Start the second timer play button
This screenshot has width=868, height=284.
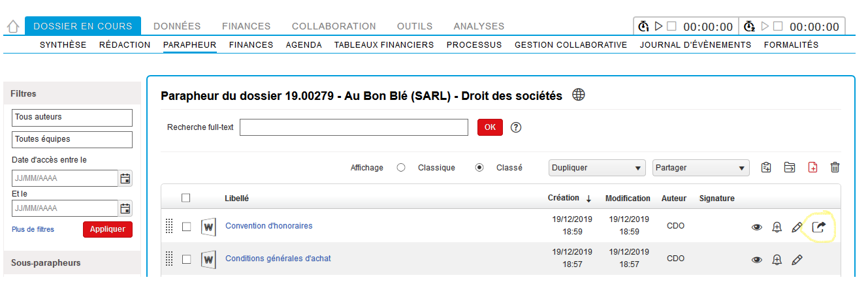click(765, 26)
